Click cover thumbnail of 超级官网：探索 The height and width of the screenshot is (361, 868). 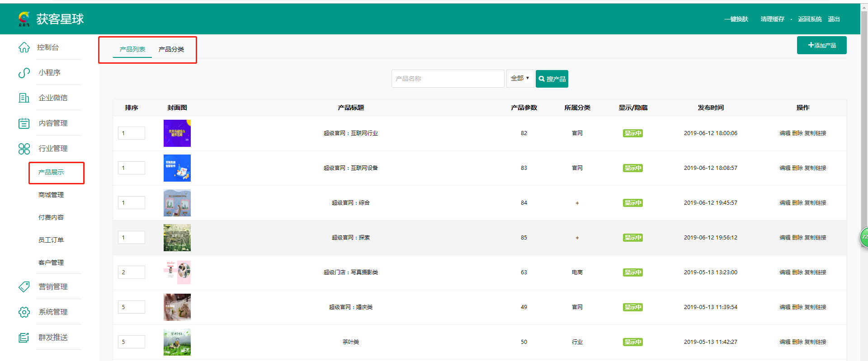pos(177,238)
